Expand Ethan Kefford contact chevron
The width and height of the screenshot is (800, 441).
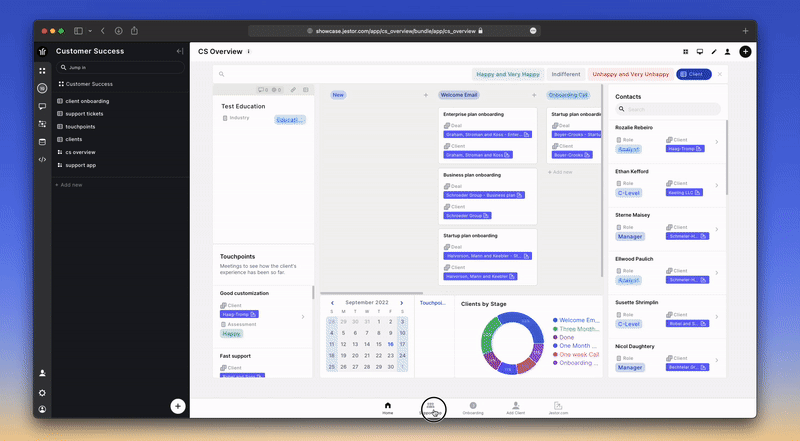coord(715,184)
